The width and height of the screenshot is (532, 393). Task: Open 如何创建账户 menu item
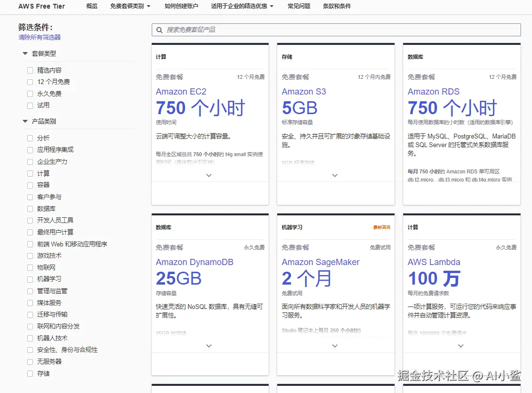point(181,6)
